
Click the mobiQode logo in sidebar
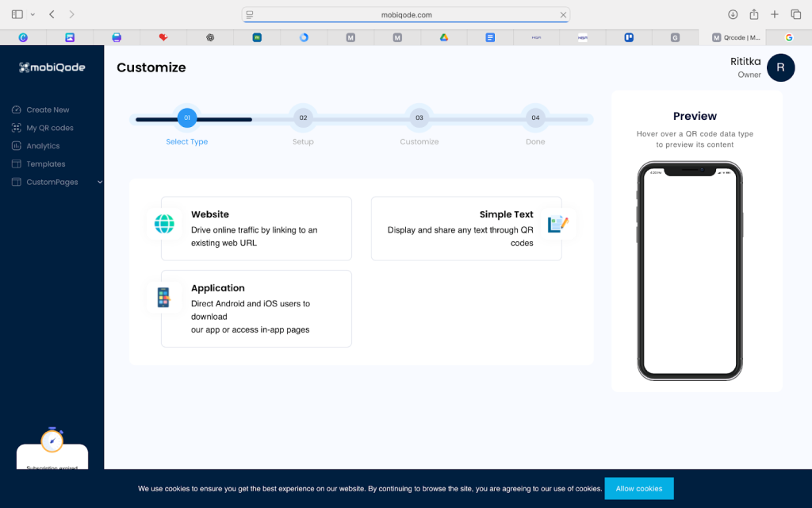point(52,67)
